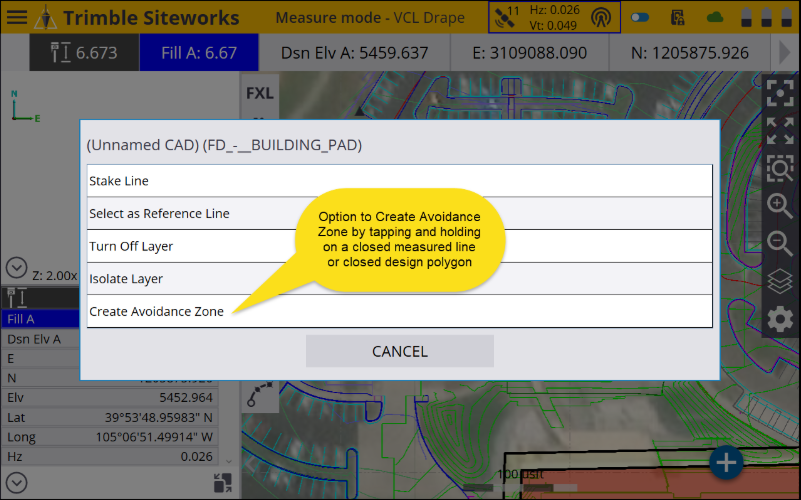801x500 pixels.
Task: Click the rod height icon in left panel
Action: [x=17, y=297]
